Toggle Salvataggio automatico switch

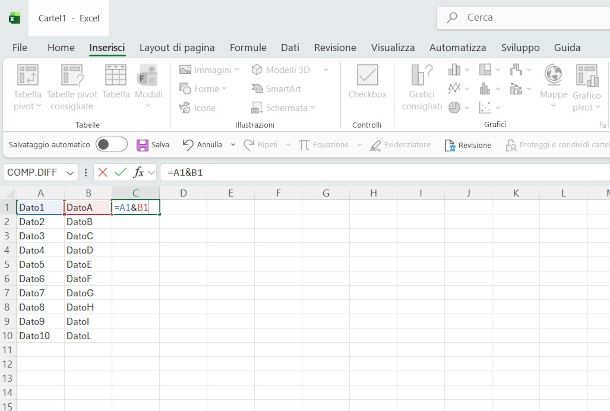click(112, 144)
